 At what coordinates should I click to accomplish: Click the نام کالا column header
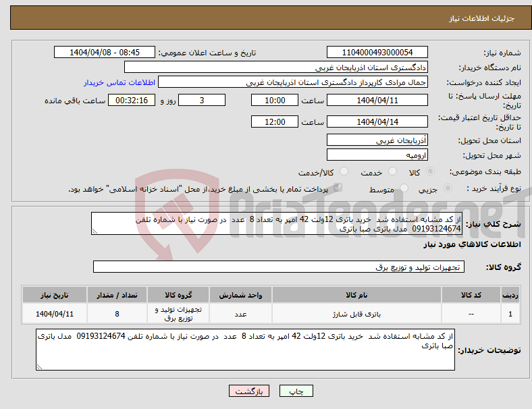pyautogui.click(x=356, y=295)
